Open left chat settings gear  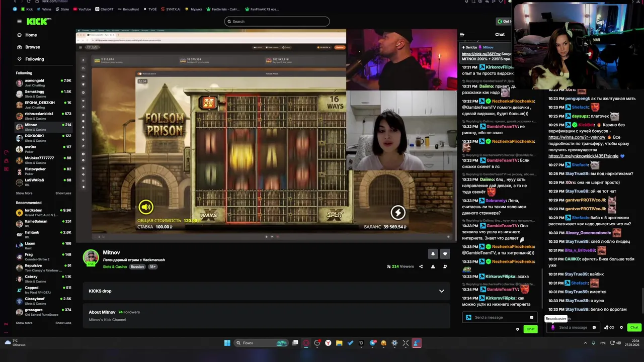[x=517, y=329]
